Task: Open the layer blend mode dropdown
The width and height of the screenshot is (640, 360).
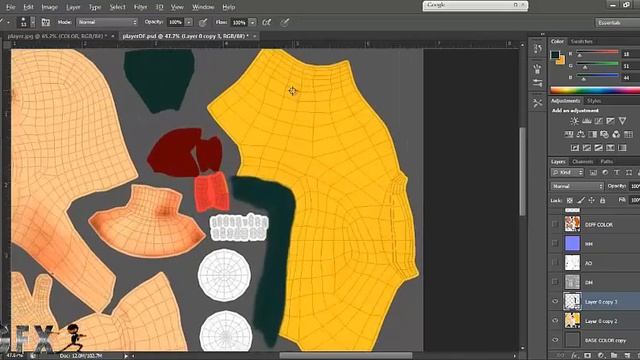Action: [x=577, y=186]
